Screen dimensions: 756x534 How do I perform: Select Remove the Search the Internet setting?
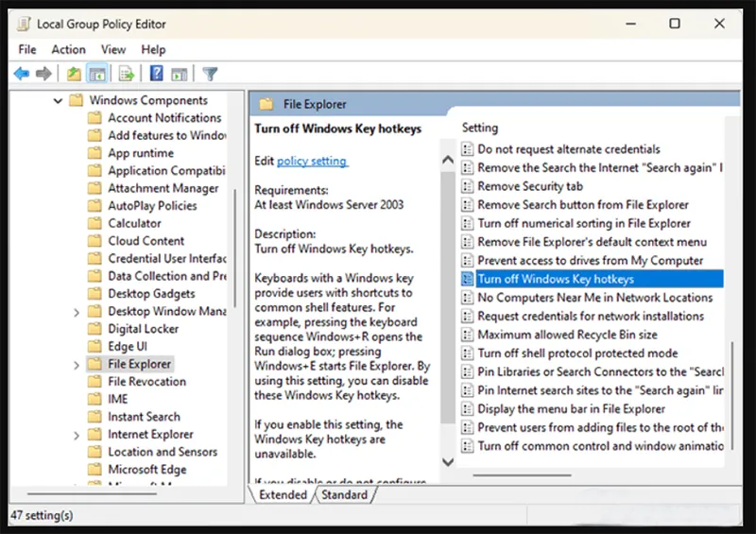click(x=600, y=167)
